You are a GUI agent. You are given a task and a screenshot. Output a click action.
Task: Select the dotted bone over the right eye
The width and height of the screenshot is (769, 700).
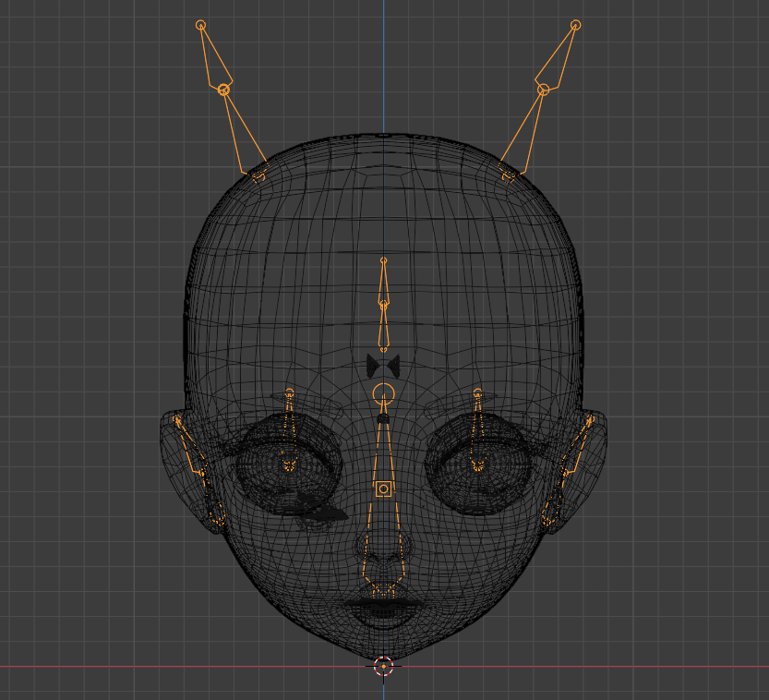[477, 429]
